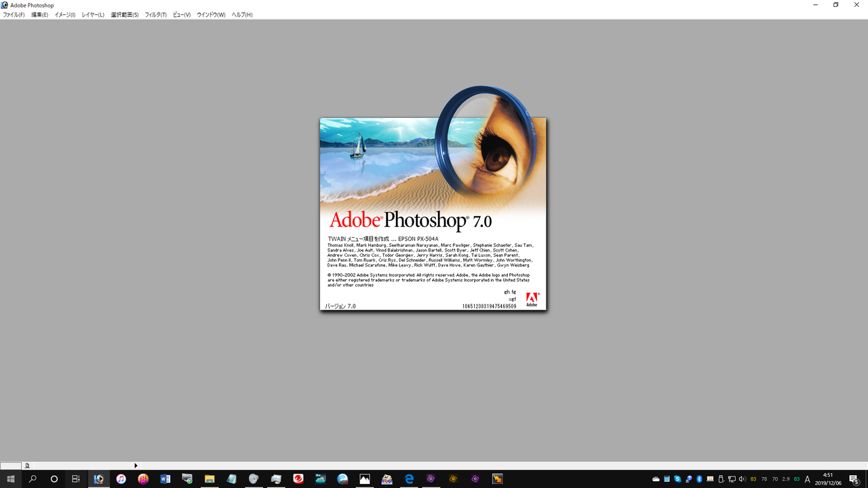
Task: Open the Photos app from the taskbar
Action: click(x=364, y=479)
